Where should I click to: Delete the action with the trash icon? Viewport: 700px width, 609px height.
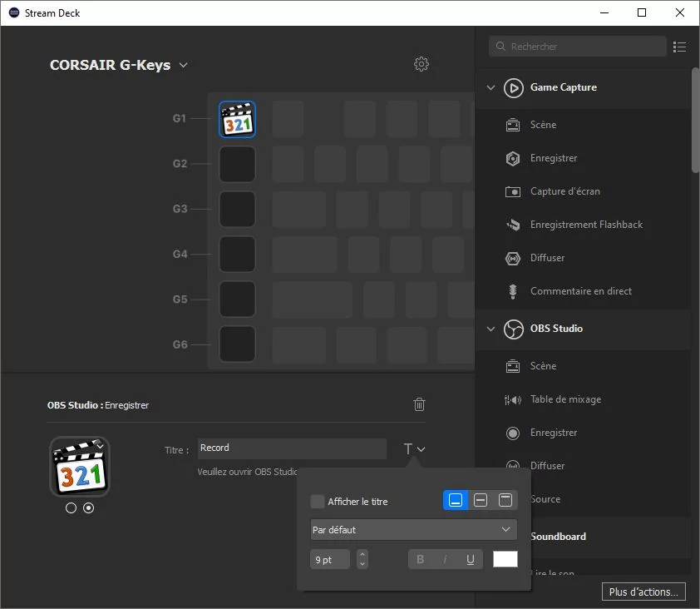[419, 404]
